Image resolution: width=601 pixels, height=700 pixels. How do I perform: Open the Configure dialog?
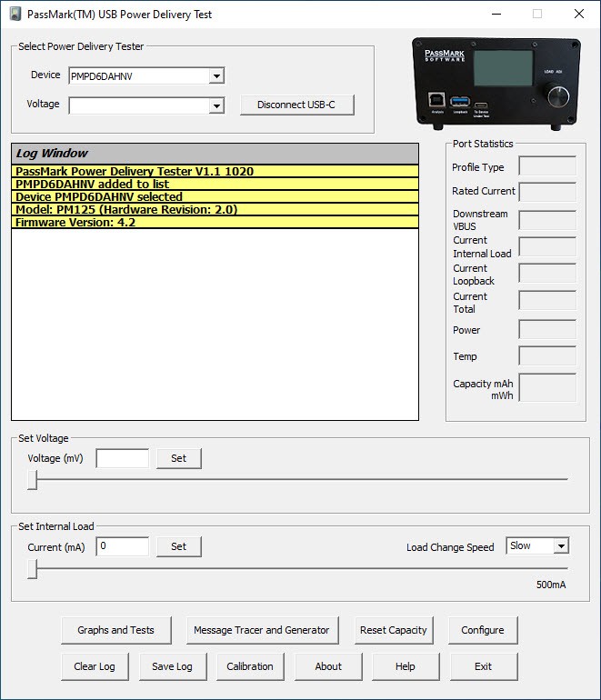pyautogui.click(x=483, y=630)
